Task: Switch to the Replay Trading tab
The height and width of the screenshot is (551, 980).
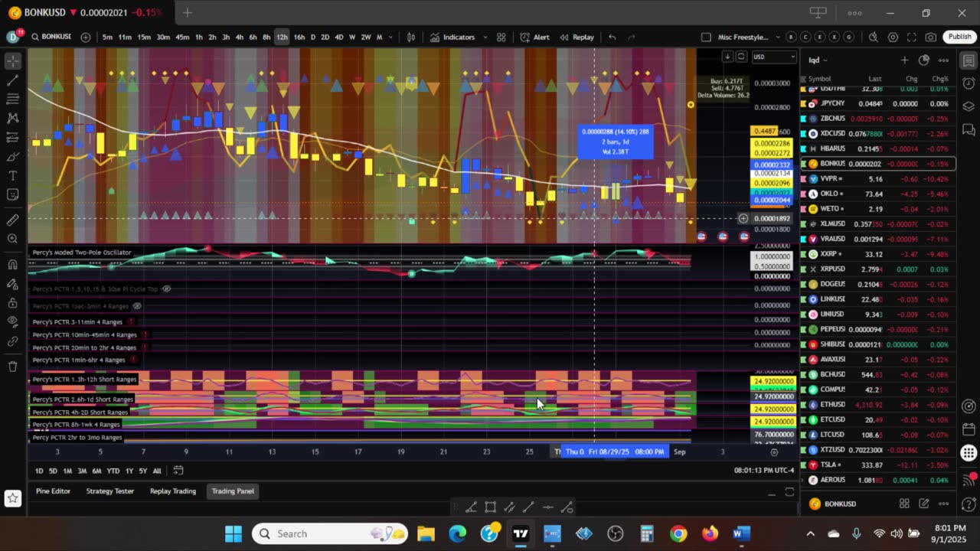Action: (172, 491)
